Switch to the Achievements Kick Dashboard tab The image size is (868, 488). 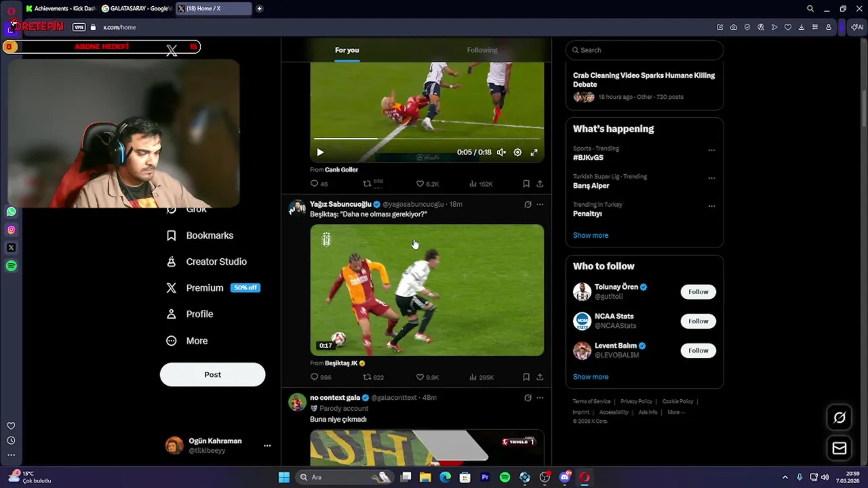pos(61,9)
